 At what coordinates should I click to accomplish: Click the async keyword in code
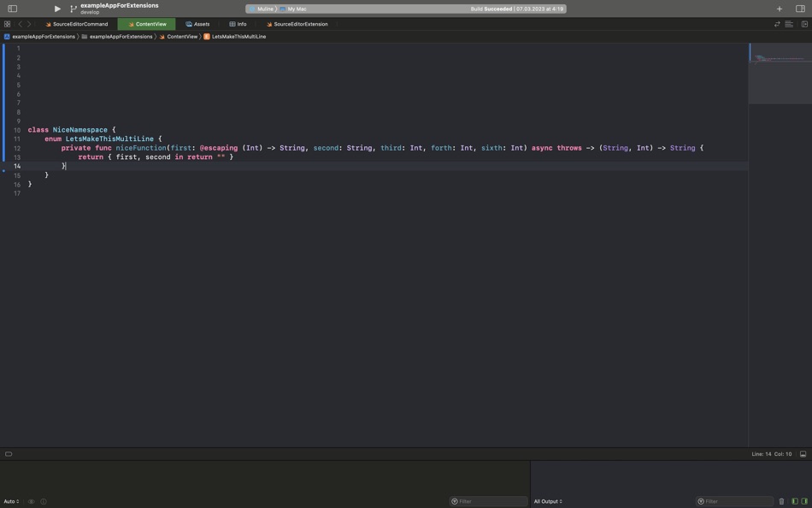tap(542, 148)
